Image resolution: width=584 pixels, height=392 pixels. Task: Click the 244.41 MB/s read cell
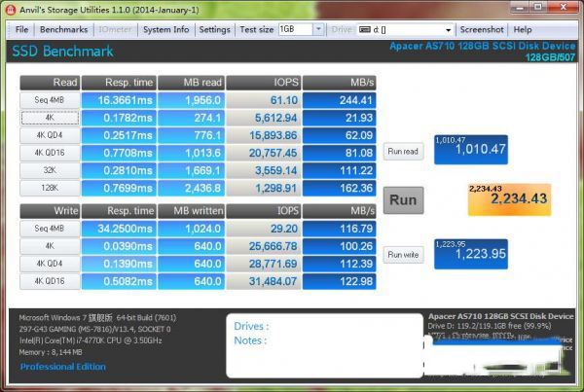pyautogui.click(x=340, y=100)
